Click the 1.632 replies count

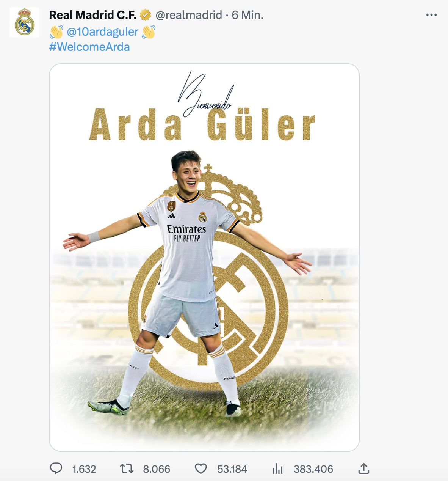coord(84,469)
